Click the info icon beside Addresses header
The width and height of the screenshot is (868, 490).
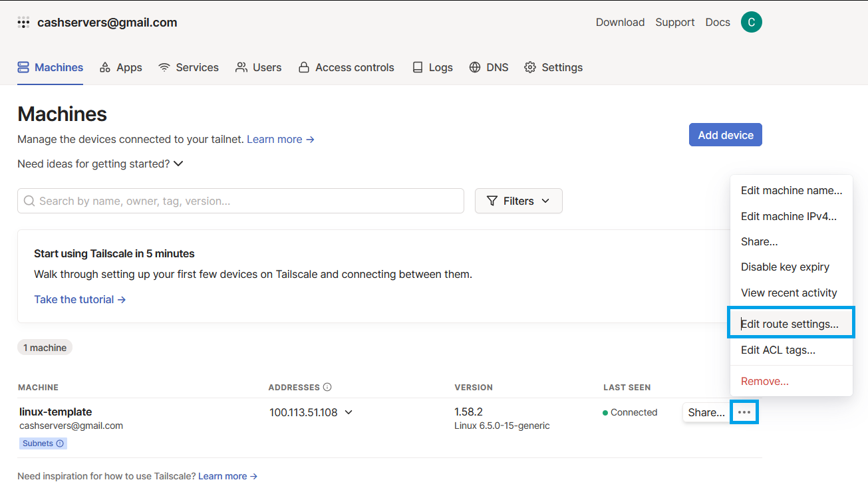tap(327, 387)
